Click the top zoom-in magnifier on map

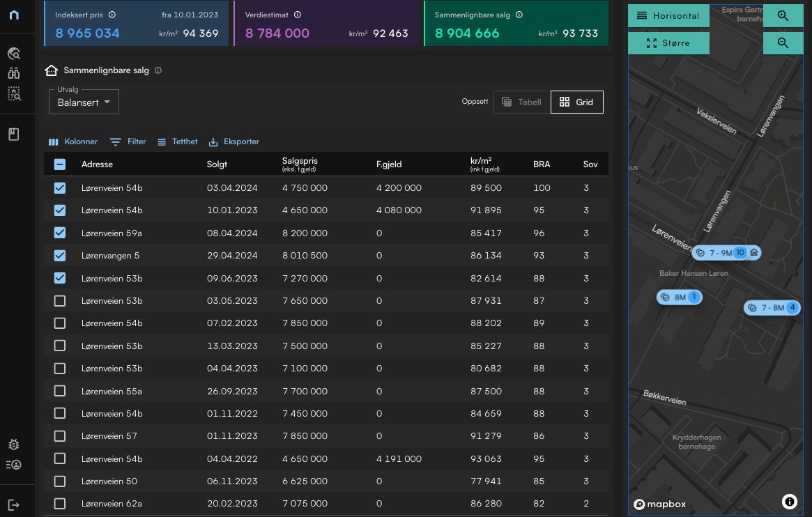[x=783, y=16]
